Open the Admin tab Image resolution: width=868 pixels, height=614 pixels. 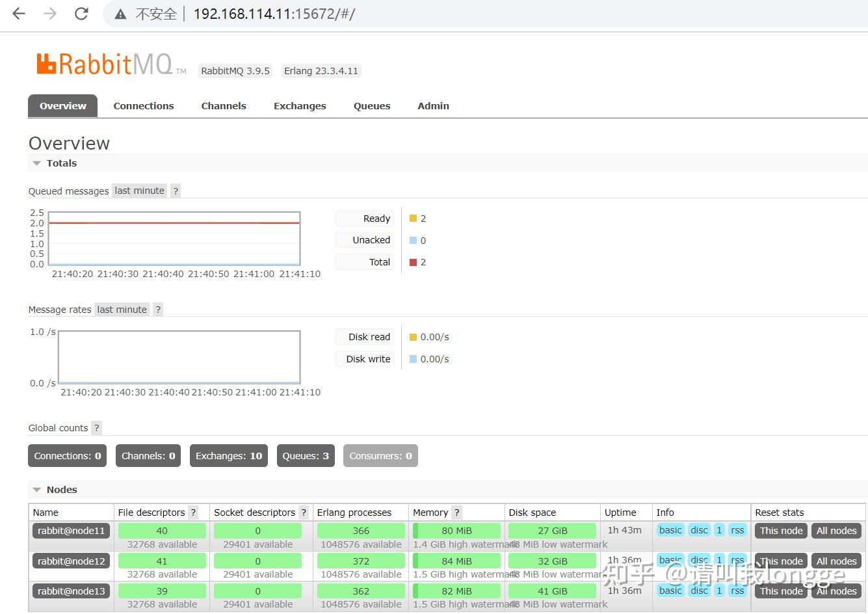click(433, 106)
